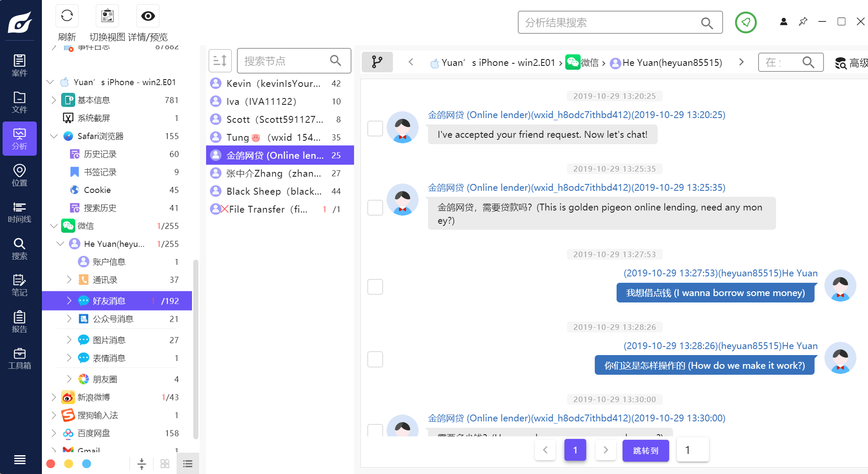Select the Black Sheep contact
The image size is (868, 474).
tap(274, 191)
